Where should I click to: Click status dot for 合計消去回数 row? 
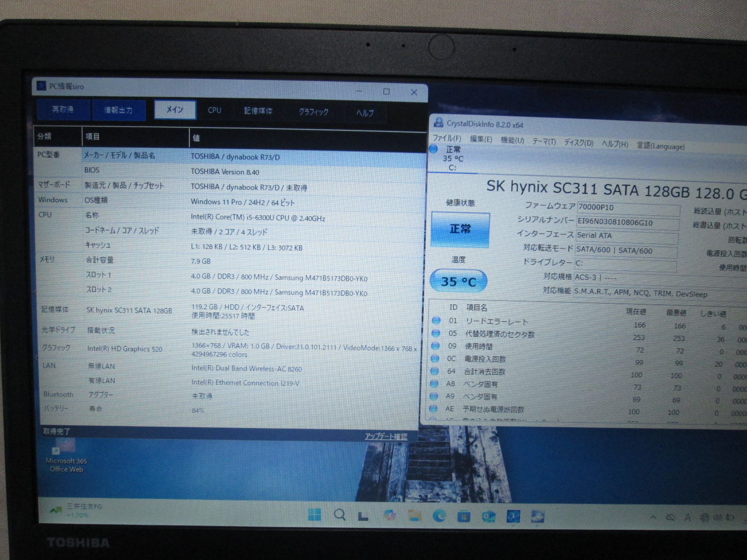tap(435, 371)
